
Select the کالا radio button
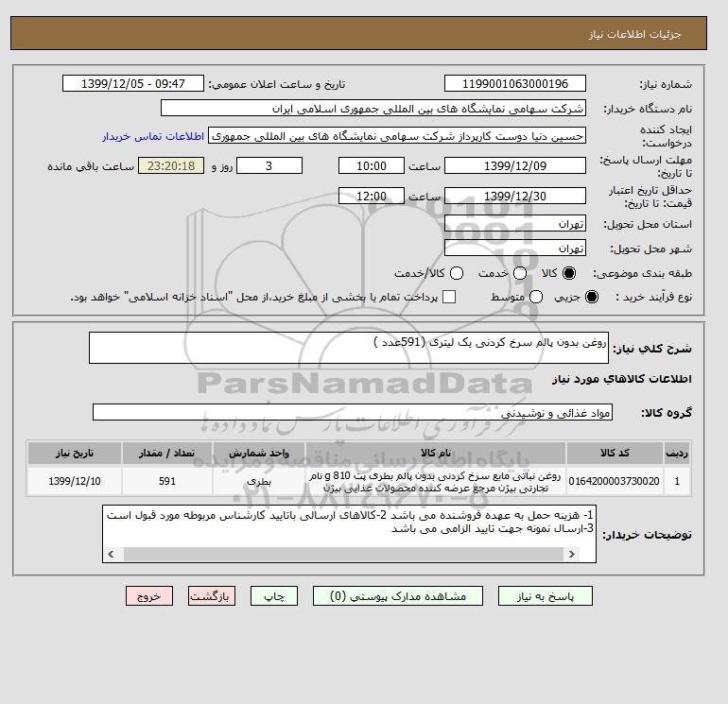click(569, 273)
